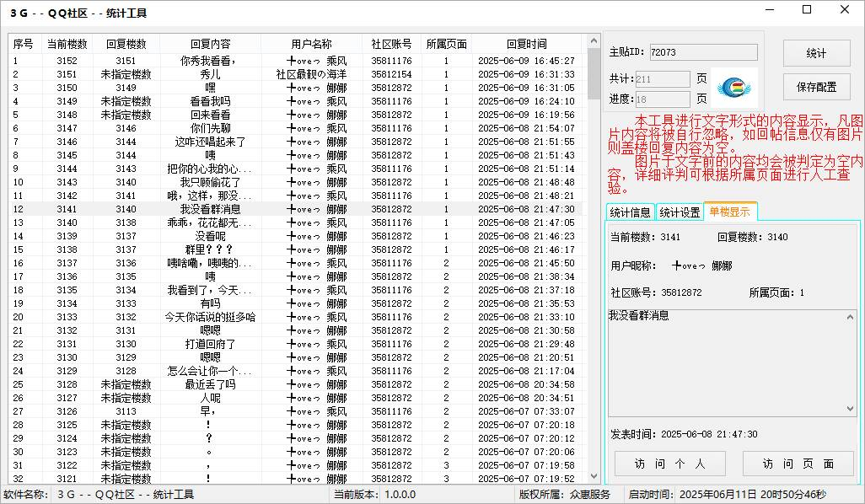Click account 35812154 in the table
This screenshot has height=504, width=865.
(391, 74)
